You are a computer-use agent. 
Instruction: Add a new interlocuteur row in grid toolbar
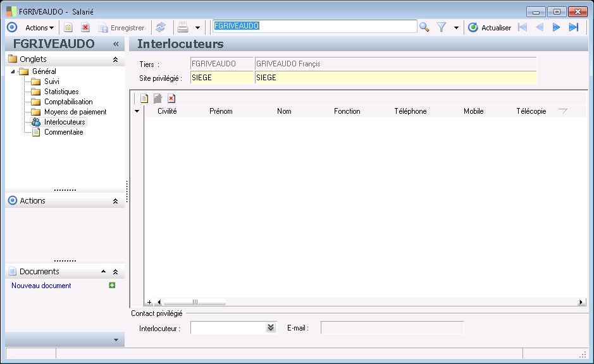coord(144,98)
